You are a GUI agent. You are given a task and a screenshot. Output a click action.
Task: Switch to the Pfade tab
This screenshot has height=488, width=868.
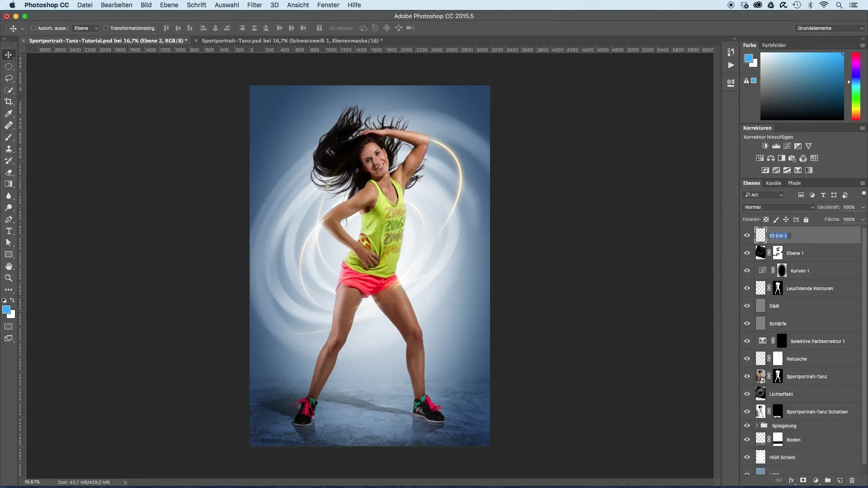click(x=794, y=183)
